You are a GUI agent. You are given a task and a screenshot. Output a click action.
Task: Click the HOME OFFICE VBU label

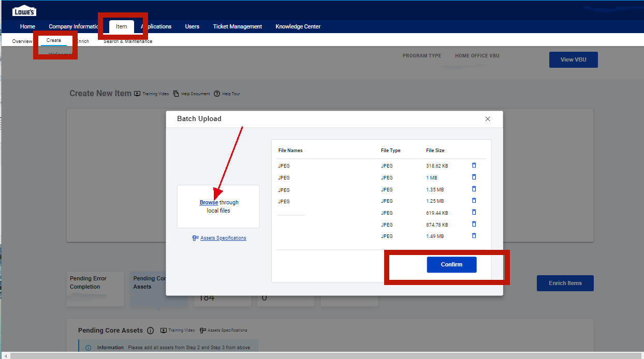click(x=477, y=56)
